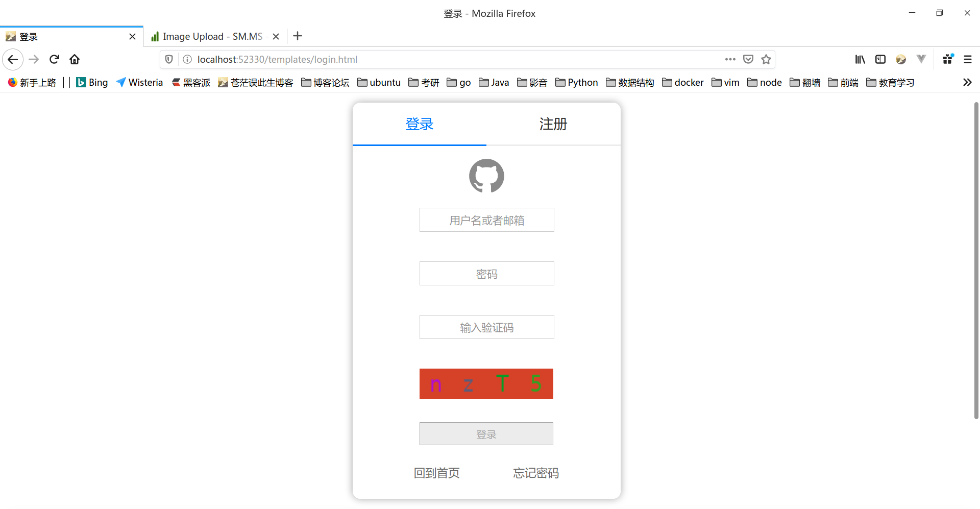This screenshot has height=509, width=980.
Task: Focus the 用户名或者邮箱 input field
Action: tap(486, 220)
